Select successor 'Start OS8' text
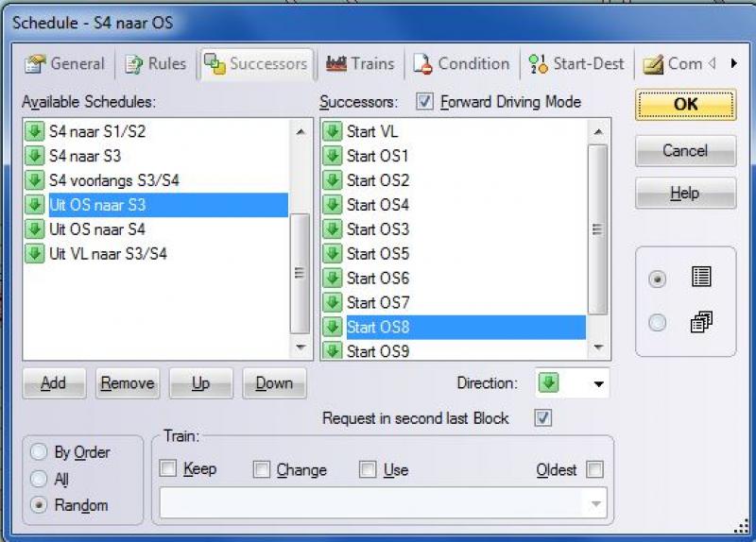This screenshot has height=542, width=756. coord(378,327)
